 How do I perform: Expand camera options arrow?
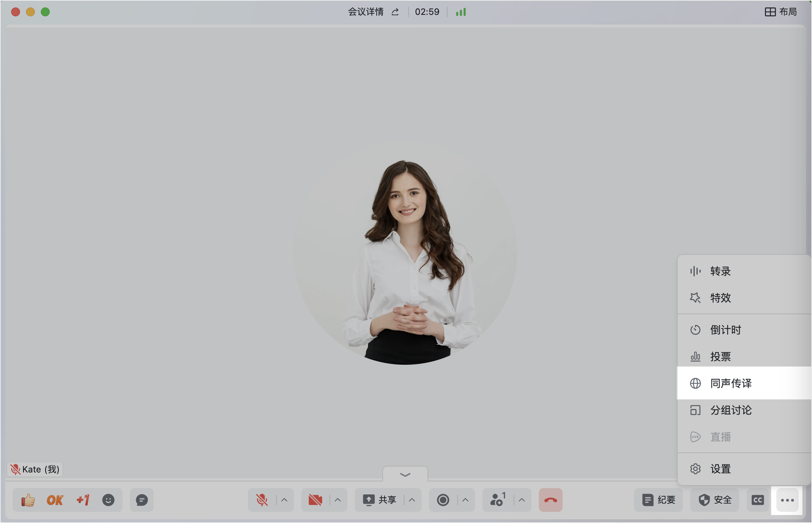click(x=338, y=500)
